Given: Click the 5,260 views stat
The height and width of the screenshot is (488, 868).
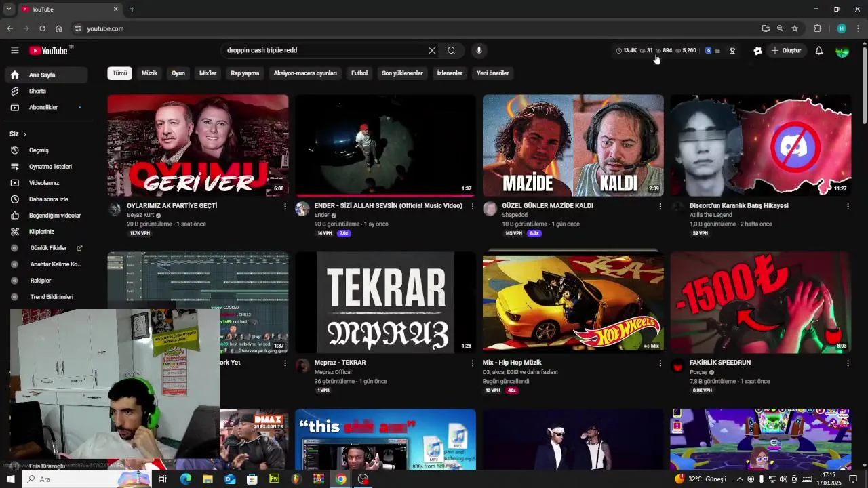Looking at the screenshot, I should [686, 51].
